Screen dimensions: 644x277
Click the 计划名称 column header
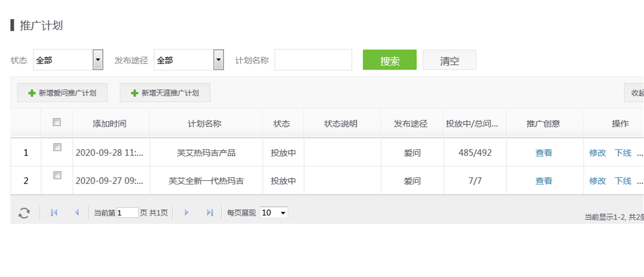(205, 124)
